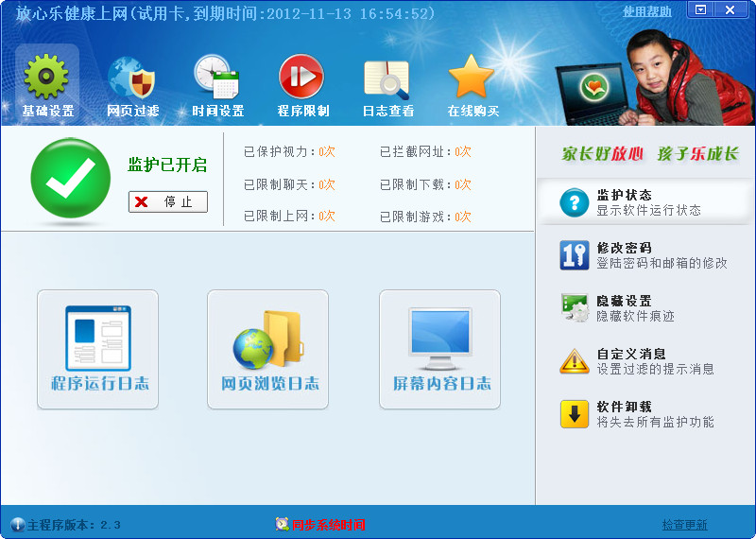
Task: Switch to 日志查看 tab label
Action: [388, 111]
